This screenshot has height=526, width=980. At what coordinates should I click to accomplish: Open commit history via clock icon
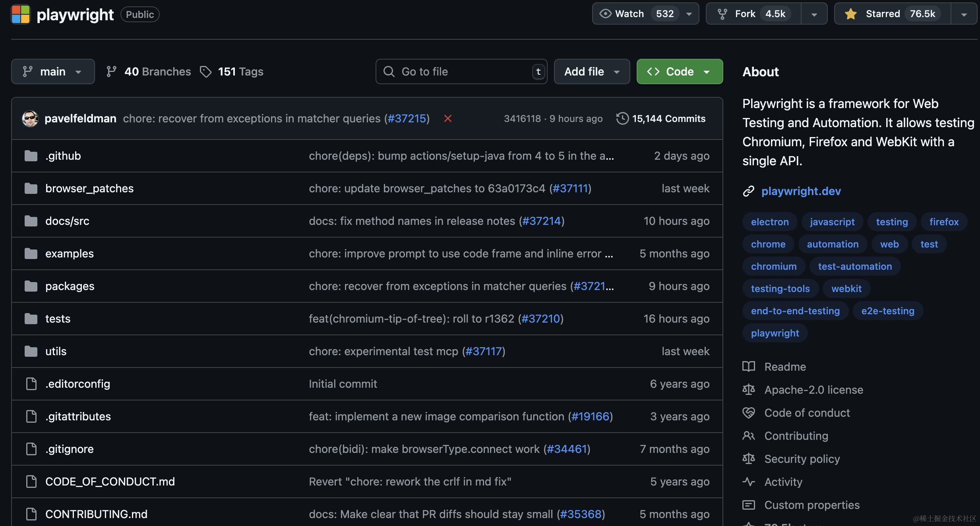pyautogui.click(x=622, y=118)
